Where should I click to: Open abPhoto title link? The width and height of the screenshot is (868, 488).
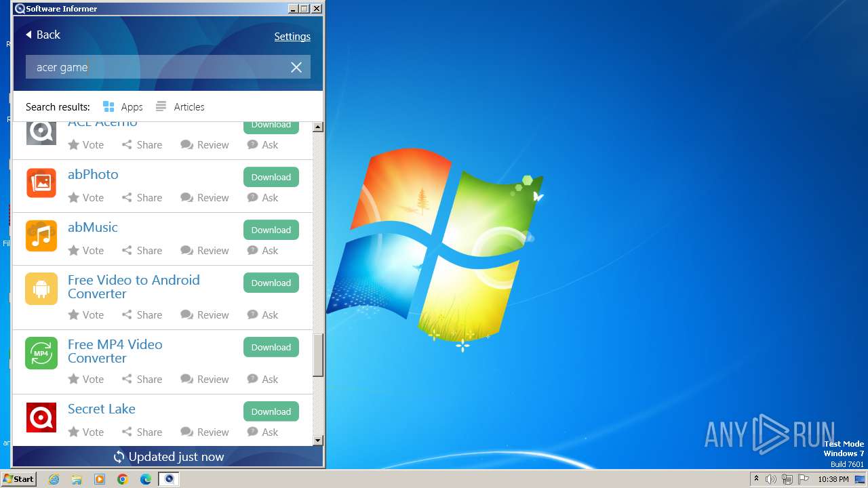click(93, 174)
